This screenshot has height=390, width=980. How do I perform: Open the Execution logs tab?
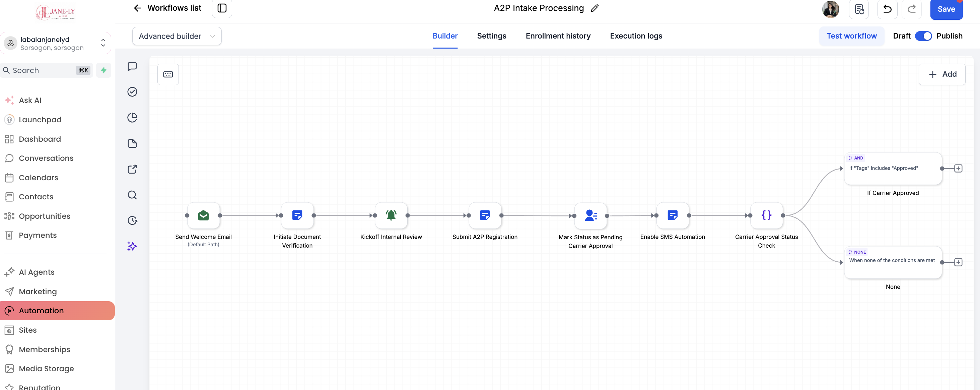click(636, 36)
